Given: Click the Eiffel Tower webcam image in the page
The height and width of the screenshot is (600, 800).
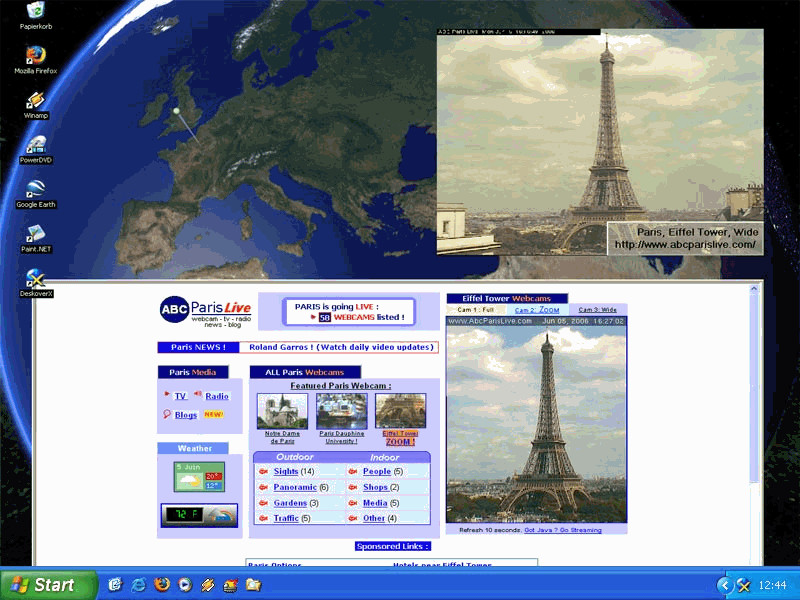Looking at the screenshot, I should 537,419.
